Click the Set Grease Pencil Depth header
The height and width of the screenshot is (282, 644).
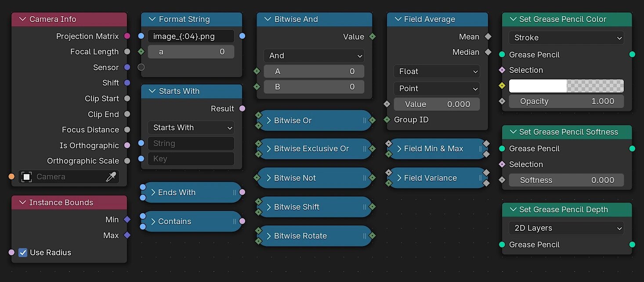(x=567, y=210)
